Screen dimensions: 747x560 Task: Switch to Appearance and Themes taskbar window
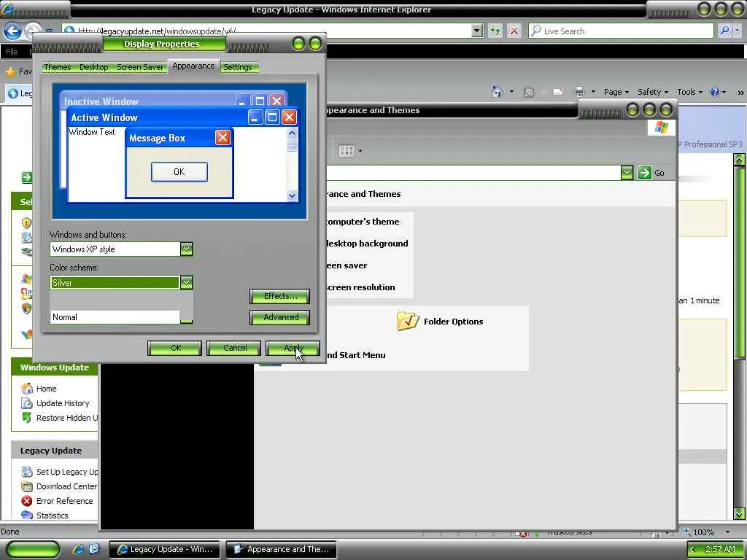281,549
